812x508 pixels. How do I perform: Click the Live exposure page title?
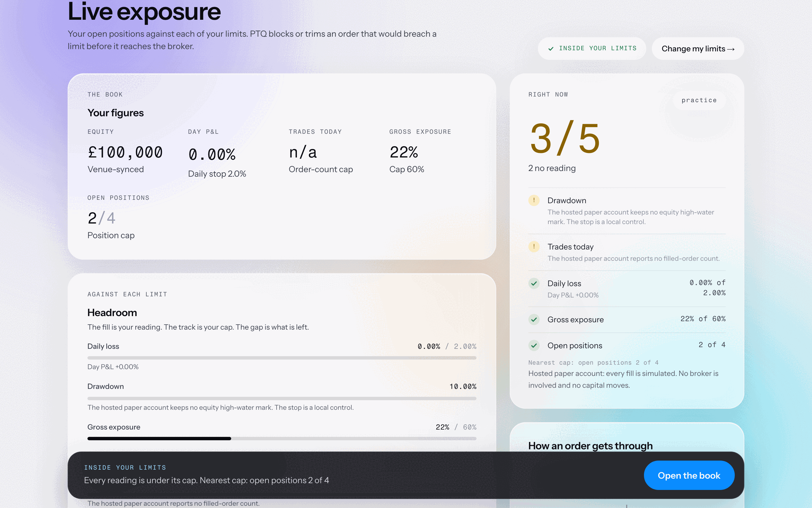(144, 12)
